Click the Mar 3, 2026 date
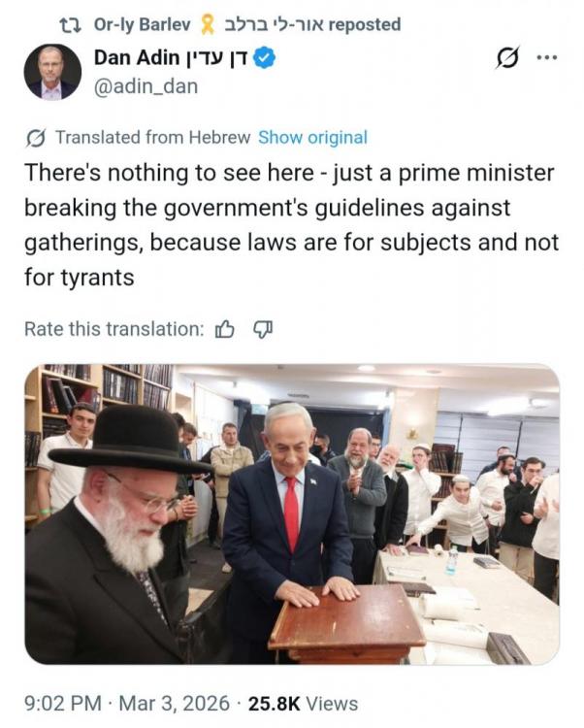This screenshot has width=584, height=728. coord(175,704)
